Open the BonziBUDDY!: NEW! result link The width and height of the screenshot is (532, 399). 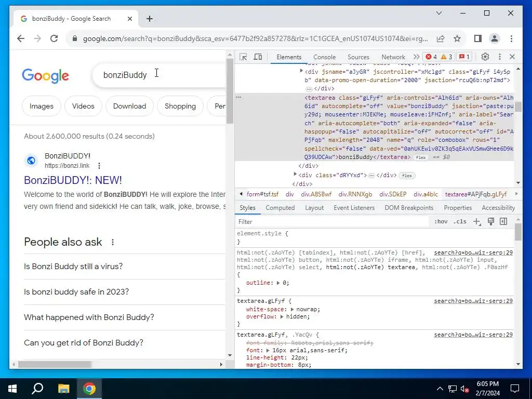(73, 180)
